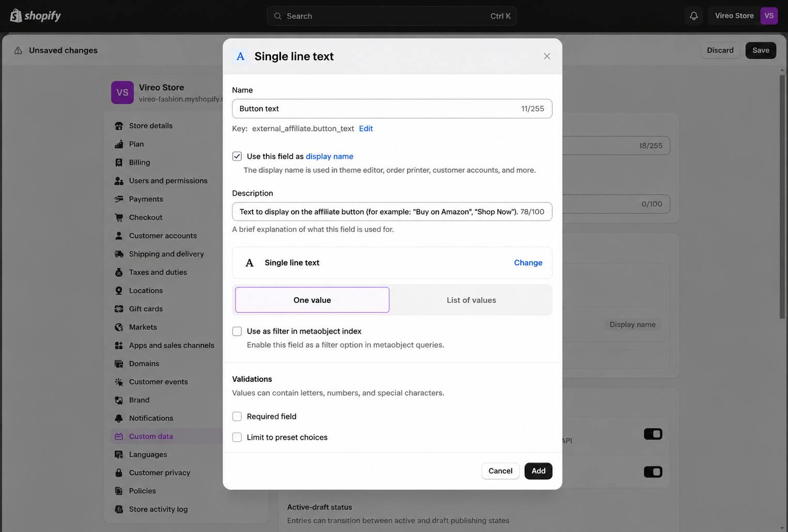Click the Policies sidebar icon
The width and height of the screenshot is (788, 532).
point(119,491)
